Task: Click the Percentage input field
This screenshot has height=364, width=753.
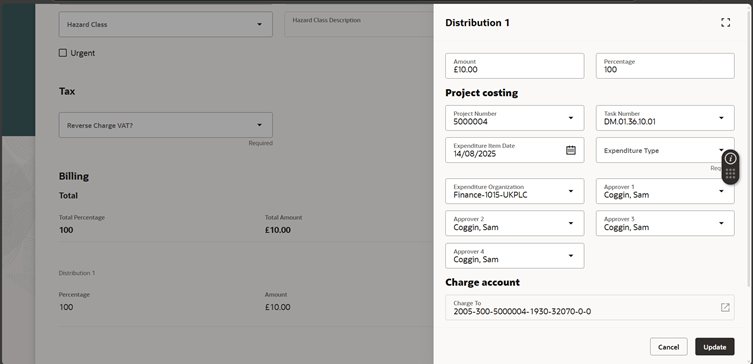Action: (x=665, y=66)
